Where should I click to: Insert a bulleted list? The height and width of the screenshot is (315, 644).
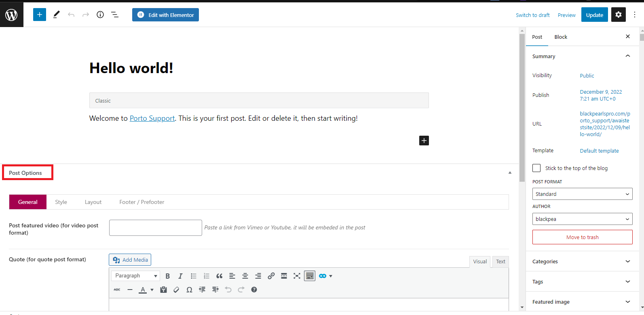(194, 276)
